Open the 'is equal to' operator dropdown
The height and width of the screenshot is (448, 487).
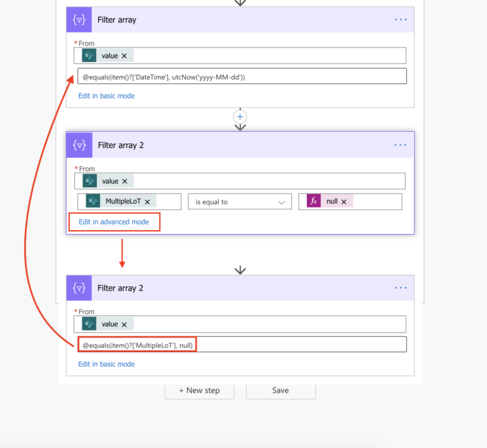coord(240,202)
